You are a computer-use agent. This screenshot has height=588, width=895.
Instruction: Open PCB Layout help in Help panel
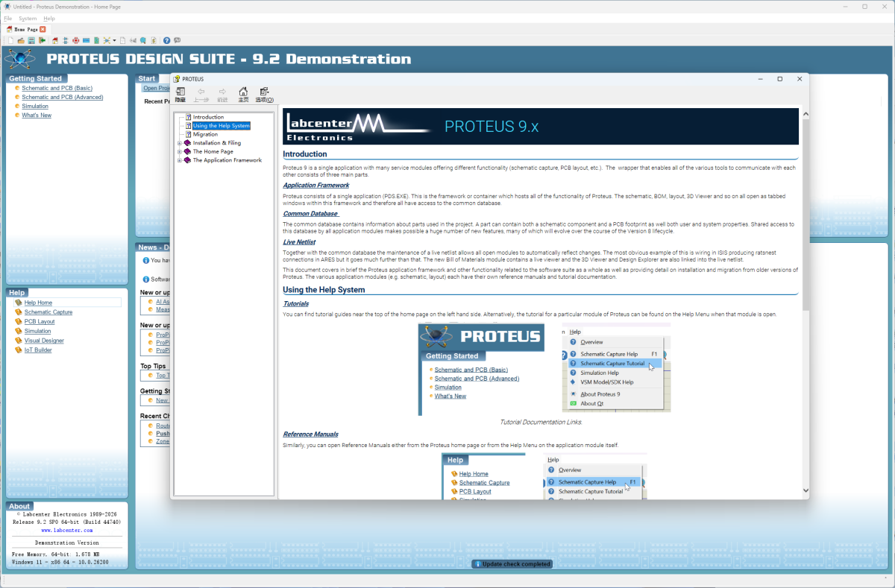click(x=40, y=321)
